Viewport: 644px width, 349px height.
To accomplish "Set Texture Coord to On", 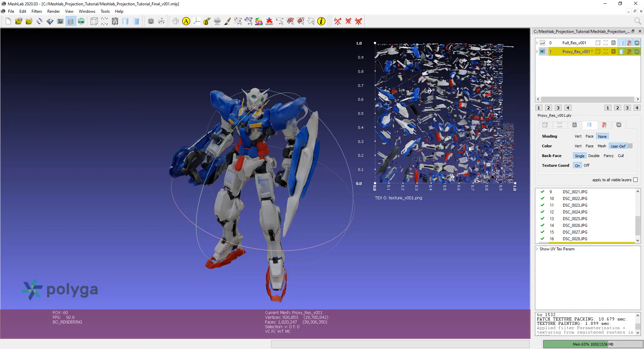I will (577, 165).
